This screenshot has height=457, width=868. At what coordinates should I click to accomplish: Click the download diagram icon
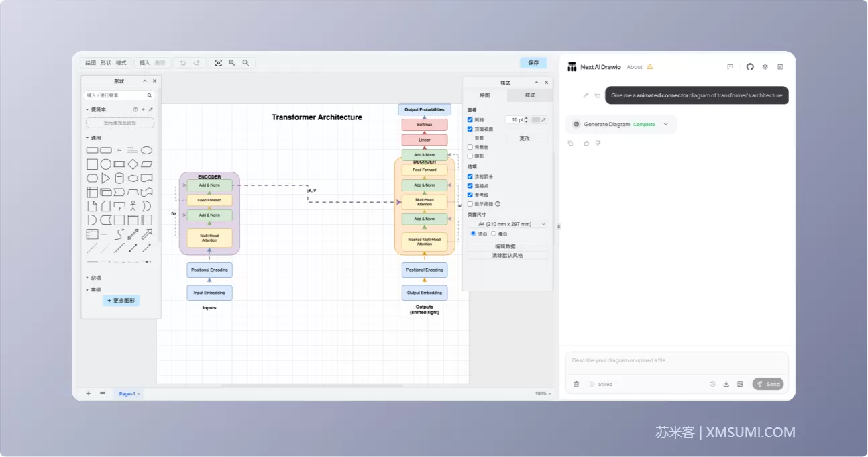pyautogui.click(x=726, y=384)
